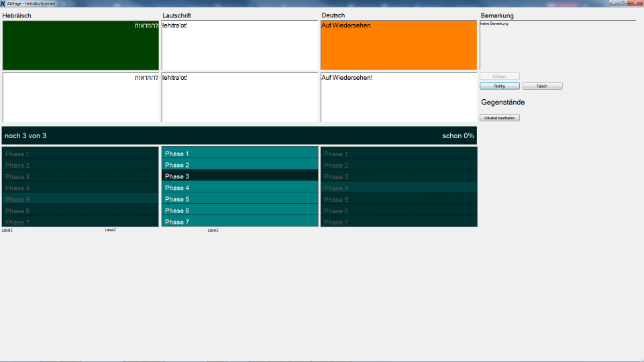Click Phase 4 in the right list
This screenshot has height=362, width=644.
pos(398,188)
